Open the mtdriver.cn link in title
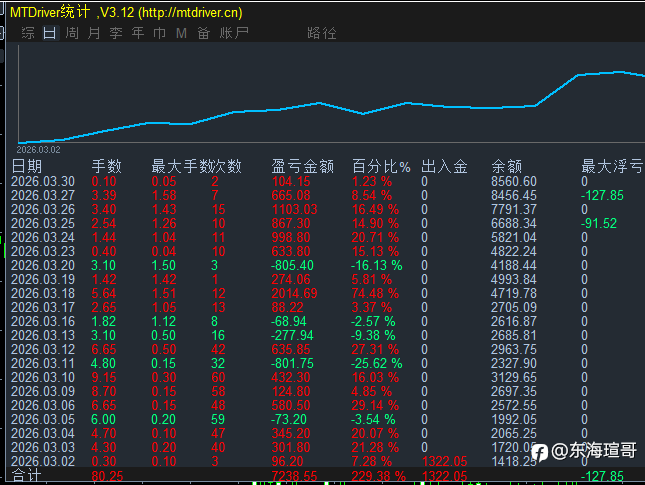Screen dimensions: 645x485 [x=190, y=12]
